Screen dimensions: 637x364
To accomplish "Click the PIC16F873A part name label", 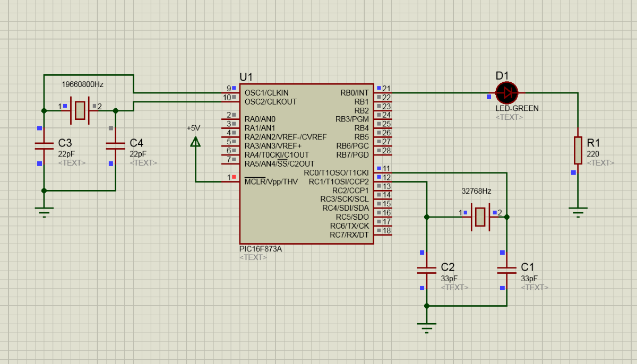I will point(261,249).
